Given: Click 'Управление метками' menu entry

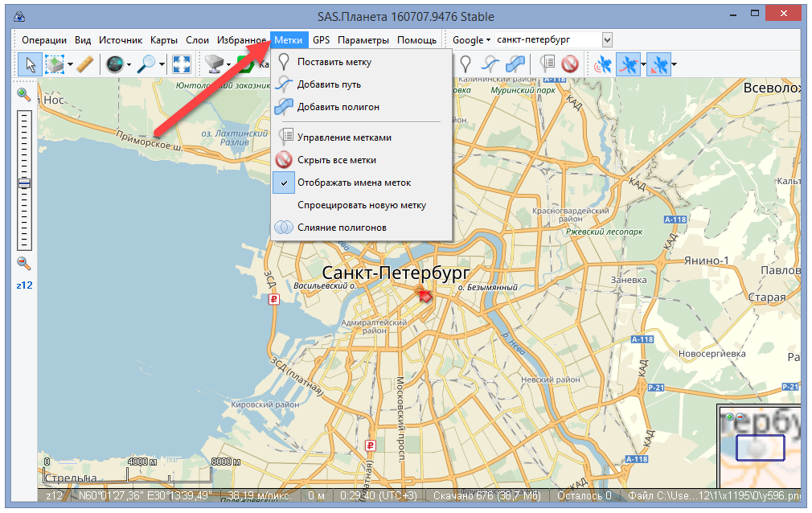Looking at the screenshot, I should click(x=344, y=137).
